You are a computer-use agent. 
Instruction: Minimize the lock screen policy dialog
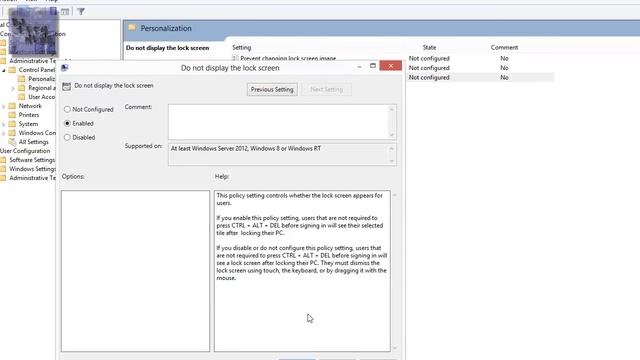359,66
